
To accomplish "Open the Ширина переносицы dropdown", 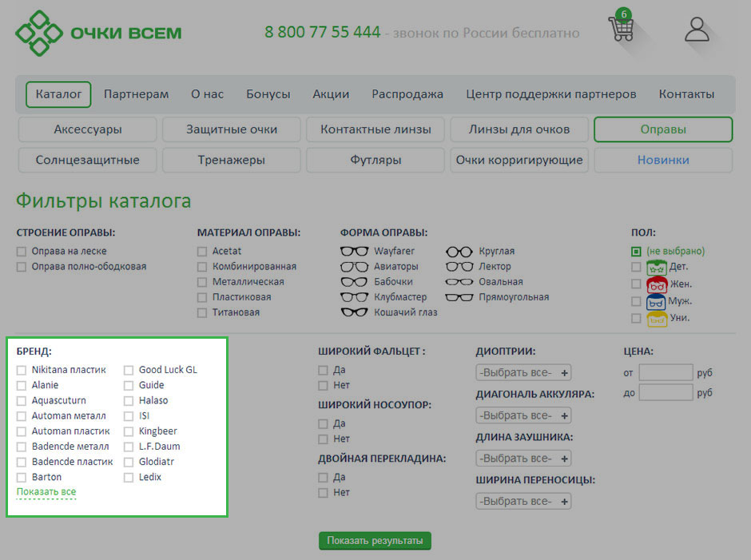I will (x=523, y=501).
